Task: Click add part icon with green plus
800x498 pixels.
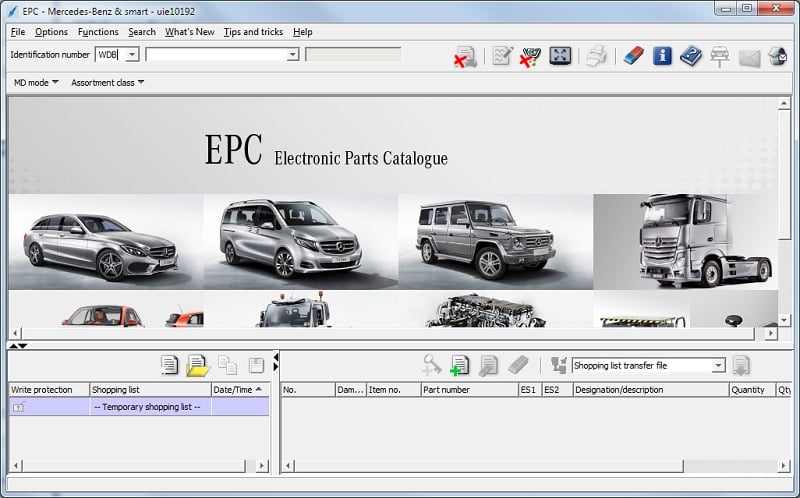Action: coord(460,365)
